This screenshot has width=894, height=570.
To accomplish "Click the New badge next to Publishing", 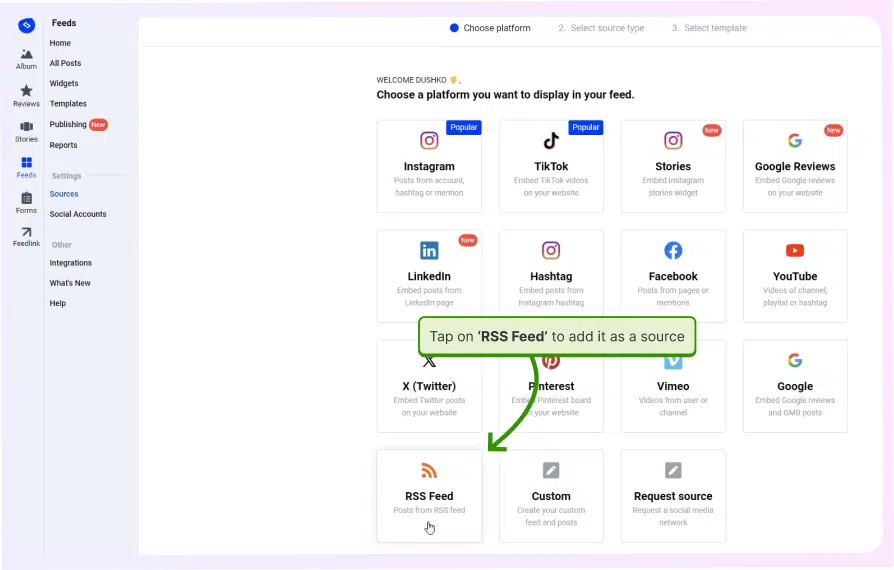I will (98, 124).
